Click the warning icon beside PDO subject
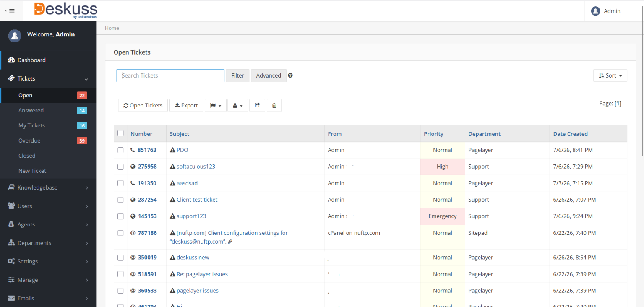This screenshot has height=307, width=644. click(x=172, y=150)
